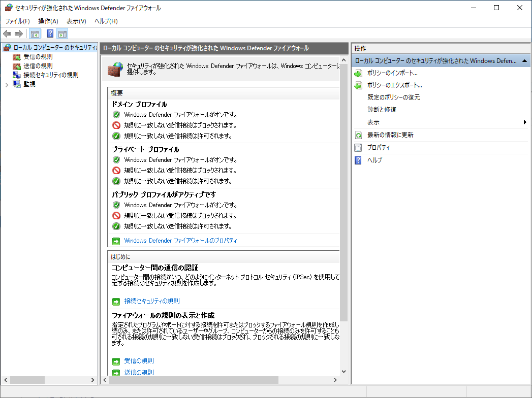Viewport: 532px width, 398px height.
Task: Click ファイアウォールの規則の表示と作成 heading
Action: point(163,316)
